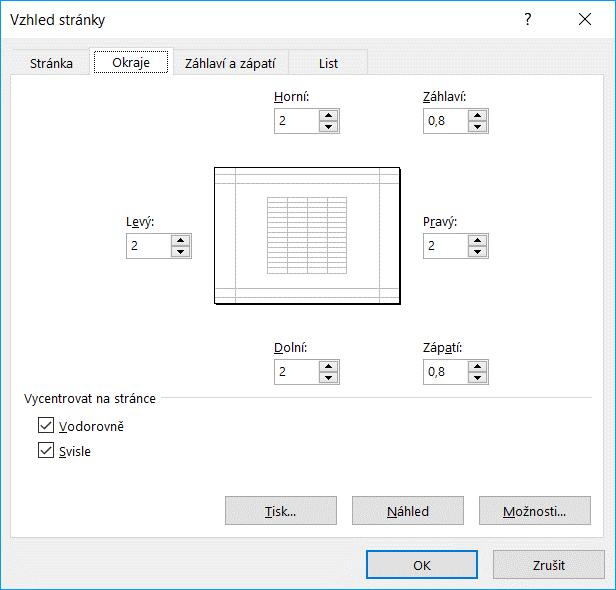Increase the Zápatí value
Image resolution: width=616 pixels, height=590 pixels.
point(477,366)
